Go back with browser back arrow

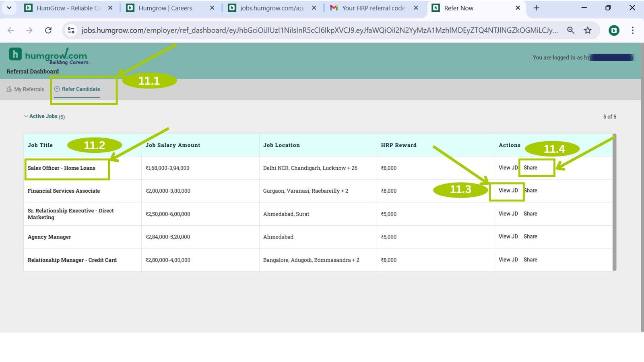11,30
